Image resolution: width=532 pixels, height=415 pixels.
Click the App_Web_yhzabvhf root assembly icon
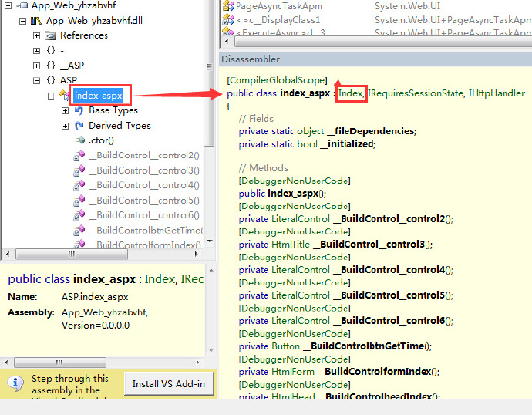(x=22, y=5)
